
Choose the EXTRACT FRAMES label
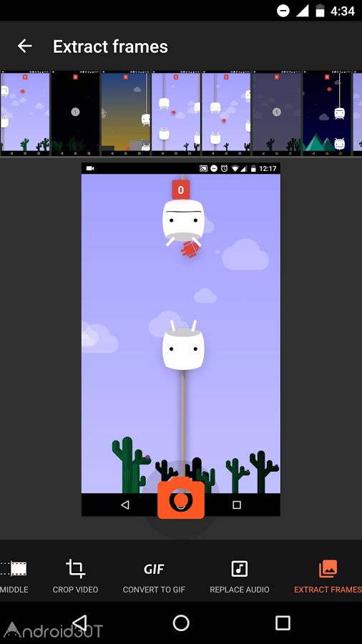(x=328, y=590)
